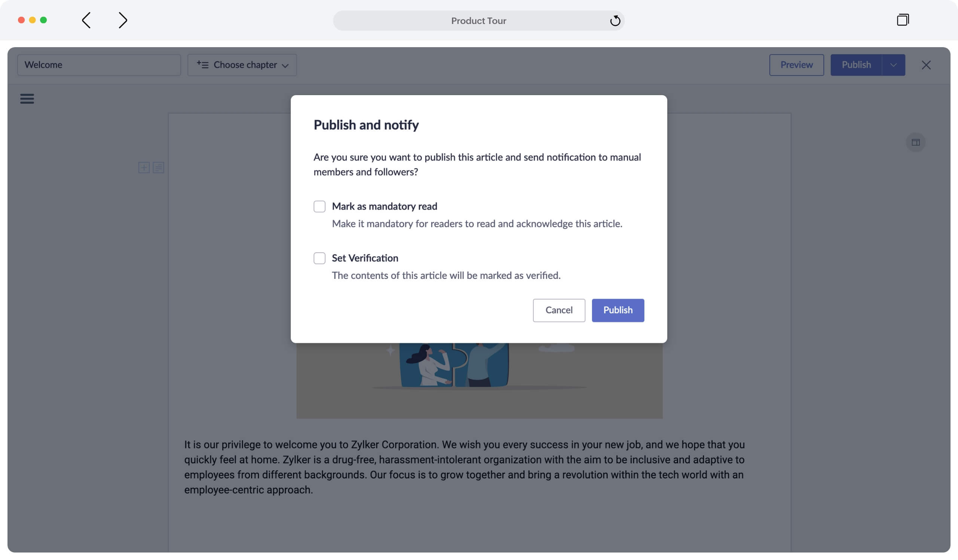Click the Mark as mandatory read label

[384, 206]
